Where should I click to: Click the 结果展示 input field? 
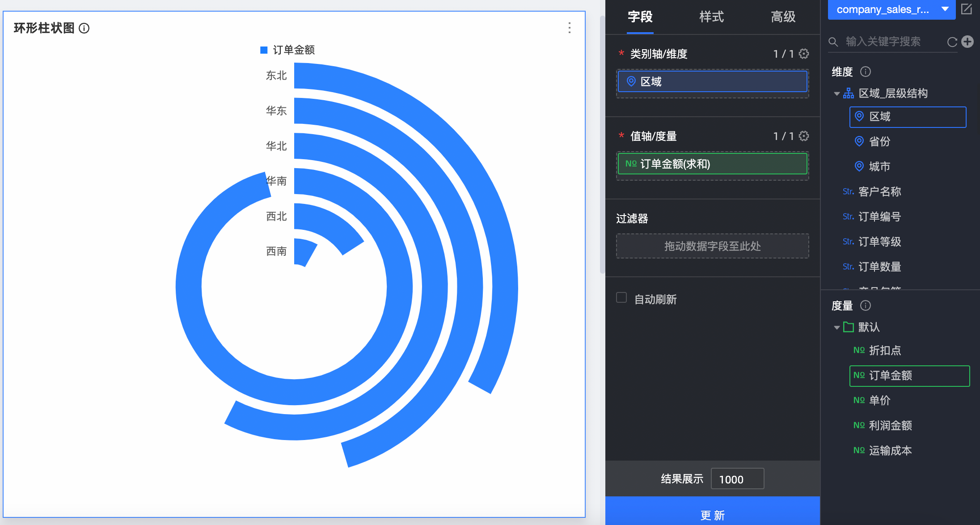[x=738, y=479]
